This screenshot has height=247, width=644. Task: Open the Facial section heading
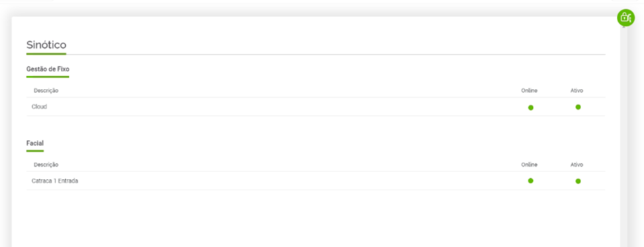pos(35,143)
